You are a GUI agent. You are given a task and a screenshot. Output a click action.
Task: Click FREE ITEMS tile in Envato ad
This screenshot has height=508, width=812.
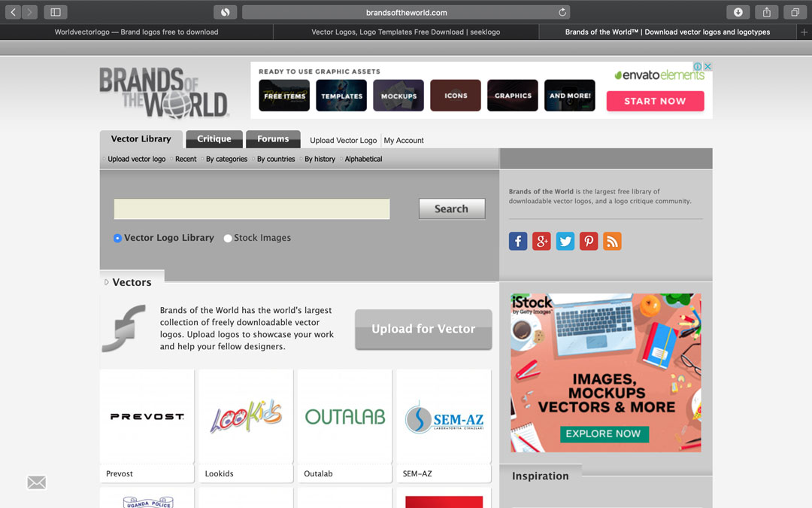(284, 96)
